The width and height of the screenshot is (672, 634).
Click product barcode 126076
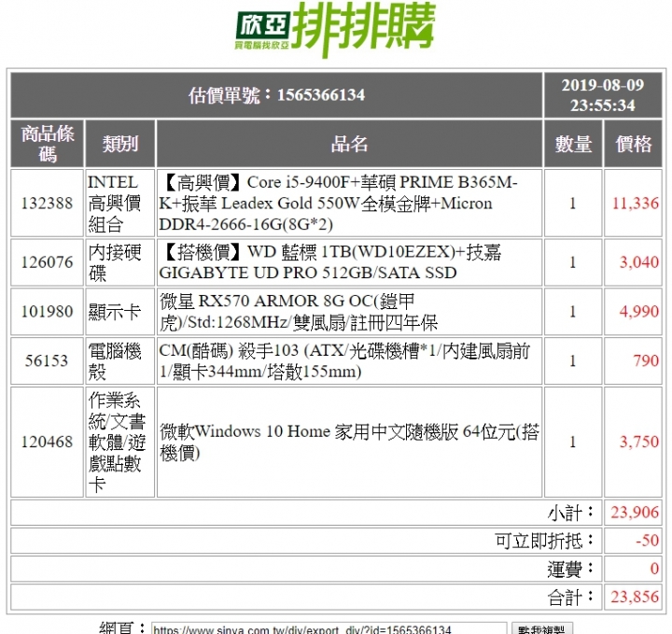pyautogui.click(x=48, y=262)
